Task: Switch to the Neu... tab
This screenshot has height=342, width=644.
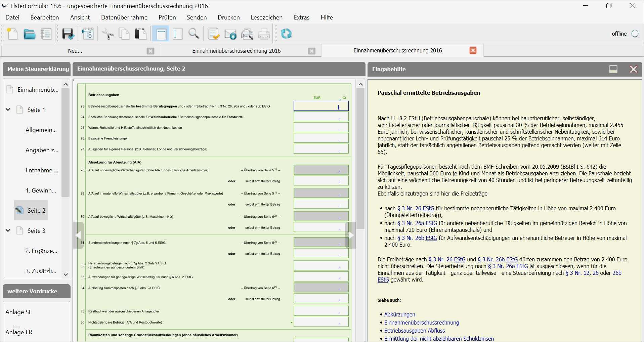Action: [x=75, y=51]
